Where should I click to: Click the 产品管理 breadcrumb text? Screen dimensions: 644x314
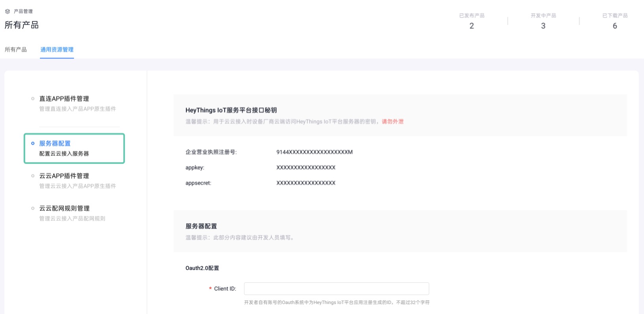pyautogui.click(x=23, y=11)
